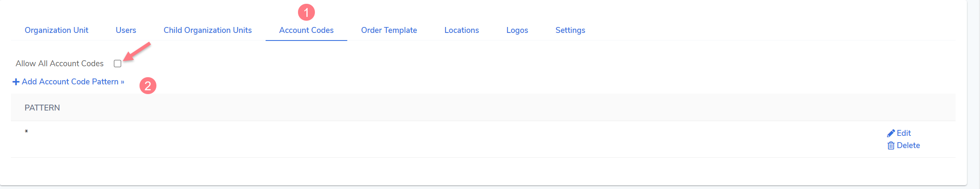Click the red number 2 callout badge
The height and width of the screenshot is (189, 980).
(148, 86)
